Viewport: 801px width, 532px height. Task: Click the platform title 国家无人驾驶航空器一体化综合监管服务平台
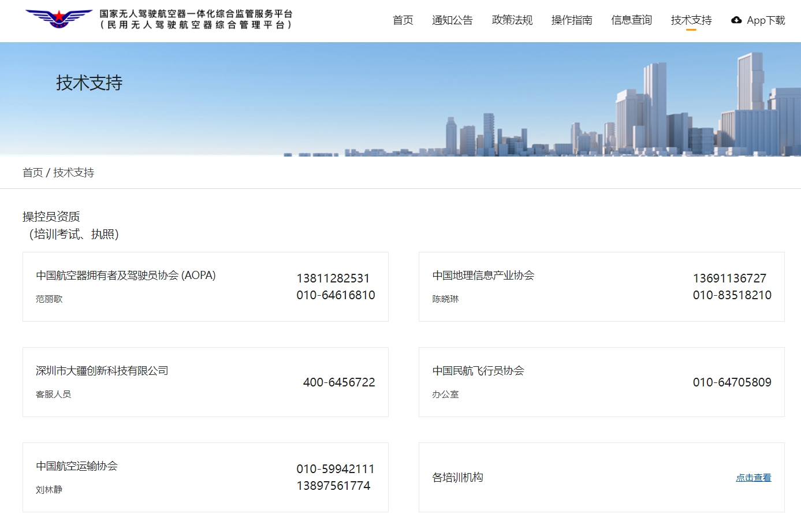pyautogui.click(x=196, y=14)
